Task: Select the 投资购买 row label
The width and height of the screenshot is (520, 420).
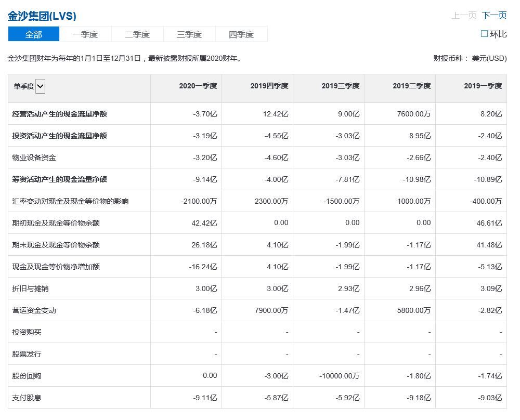Action: tap(27, 332)
